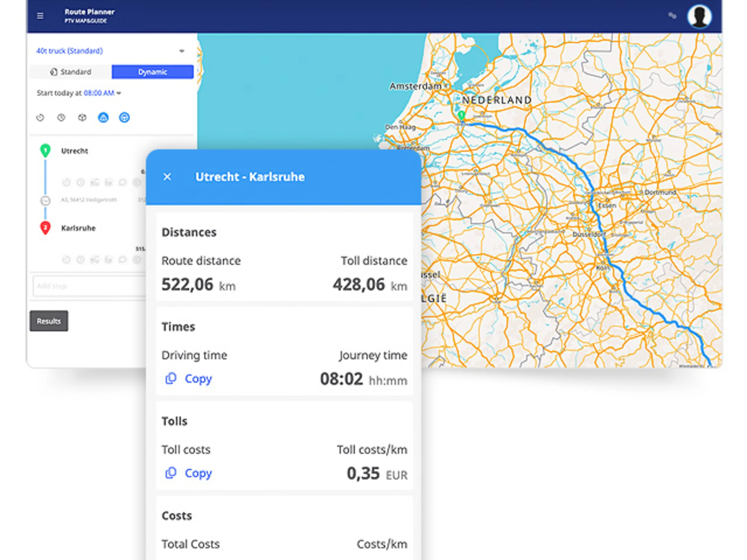Image resolution: width=747 pixels, height=560 pixels.
Task: Open the 08:00 AM start time dropdown
Action: tap(102, 93)
